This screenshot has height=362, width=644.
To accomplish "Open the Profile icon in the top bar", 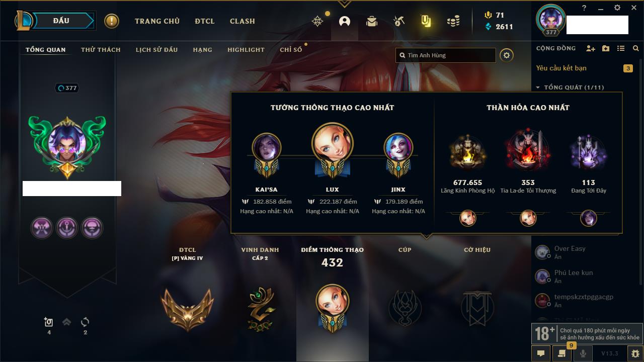I will coord(345,21).
